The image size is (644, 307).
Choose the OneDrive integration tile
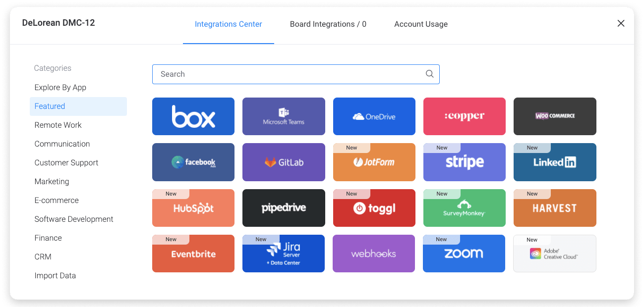pyautogui.click(x=374, y=116)
